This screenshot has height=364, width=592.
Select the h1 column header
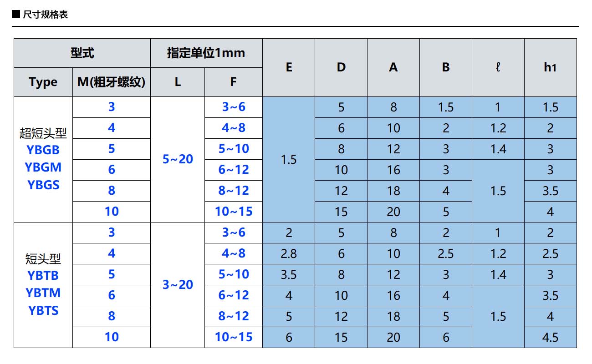550,67
